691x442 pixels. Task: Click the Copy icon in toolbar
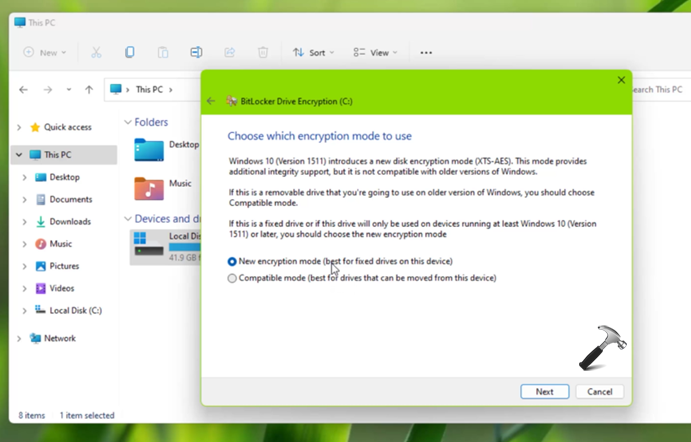(x=129, y=52)
